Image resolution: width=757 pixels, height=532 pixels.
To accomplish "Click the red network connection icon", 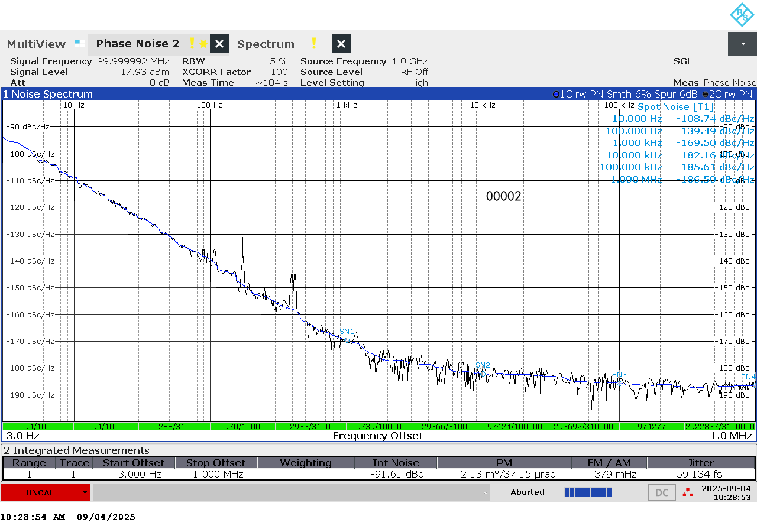I will click(x=687, y=492).
